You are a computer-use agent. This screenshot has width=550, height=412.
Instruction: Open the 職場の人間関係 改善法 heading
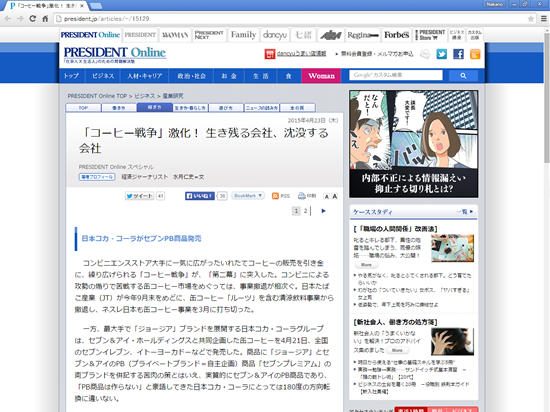pyautogui.click(x=395, y=229)
